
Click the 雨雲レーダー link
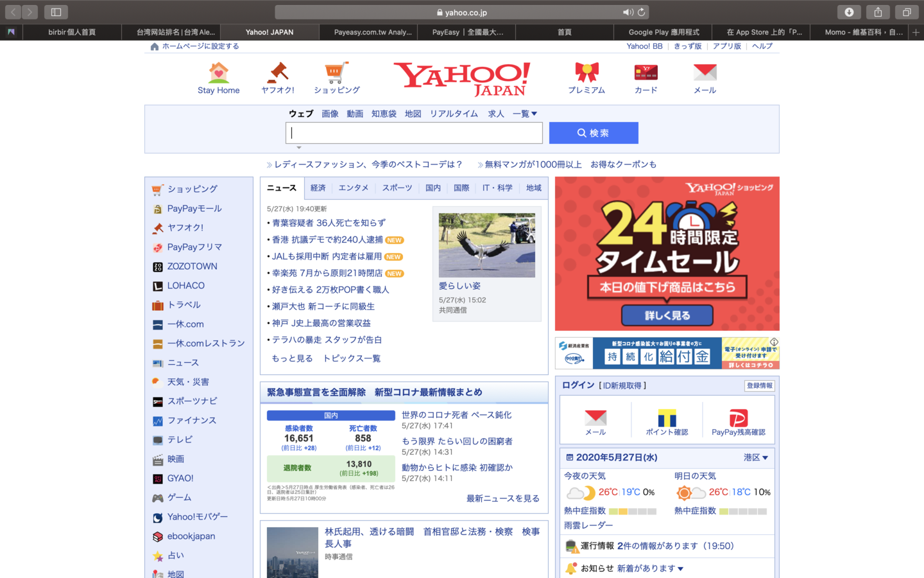(x=588, y=525)
